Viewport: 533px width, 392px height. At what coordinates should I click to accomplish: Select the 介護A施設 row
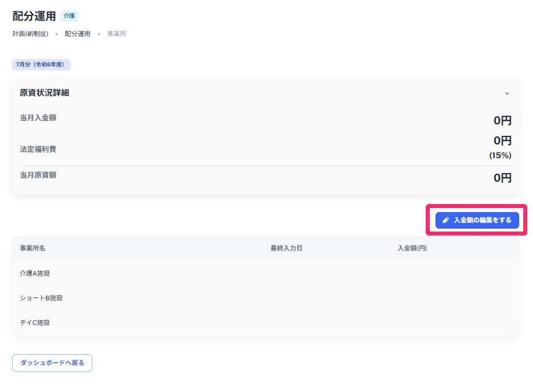(35, 273)
